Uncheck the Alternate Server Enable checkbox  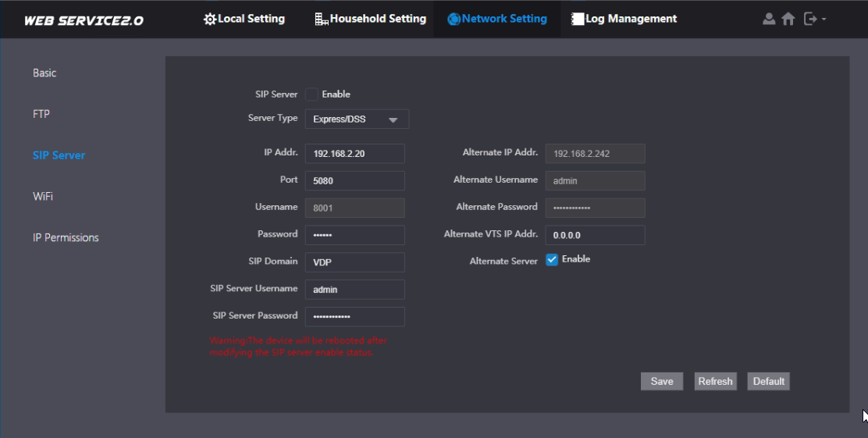tap(552, 259)
